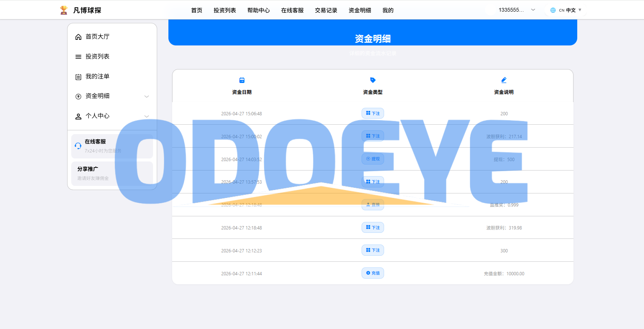Click the document icon beside 我的注单
Viewport: 644px width, 329px height.
78,77
